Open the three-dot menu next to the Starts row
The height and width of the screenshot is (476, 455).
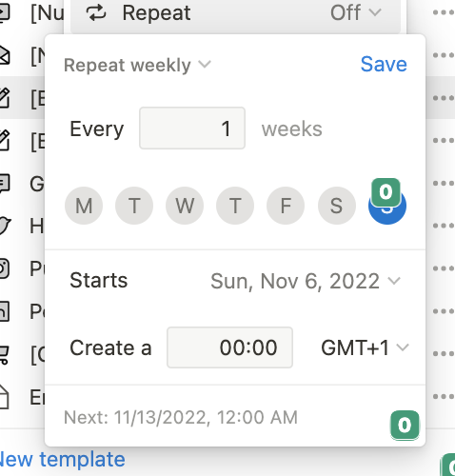pyautogui.click(x=444, y=268)
